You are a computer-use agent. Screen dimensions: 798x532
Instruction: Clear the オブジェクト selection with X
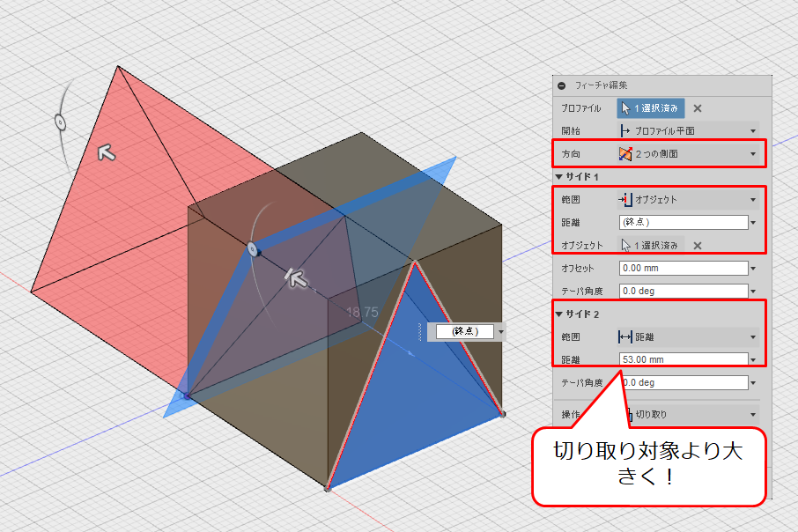click(x=698, y=246)
